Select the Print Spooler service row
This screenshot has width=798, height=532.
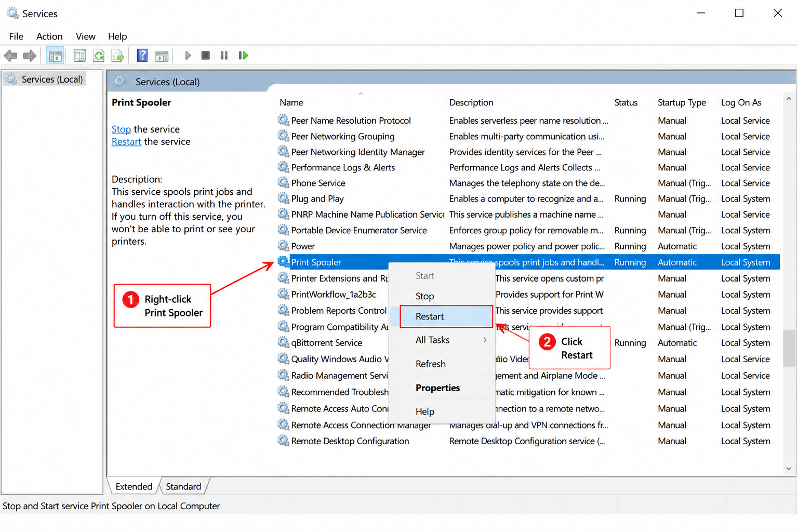pos(528,262)
